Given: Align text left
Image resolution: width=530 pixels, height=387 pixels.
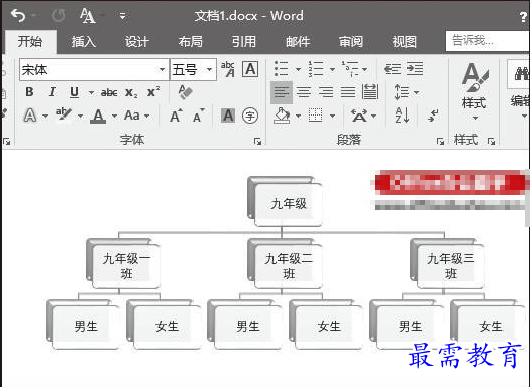Looking at the screenshot, I should pyautogui.click(x=282, y=92).
